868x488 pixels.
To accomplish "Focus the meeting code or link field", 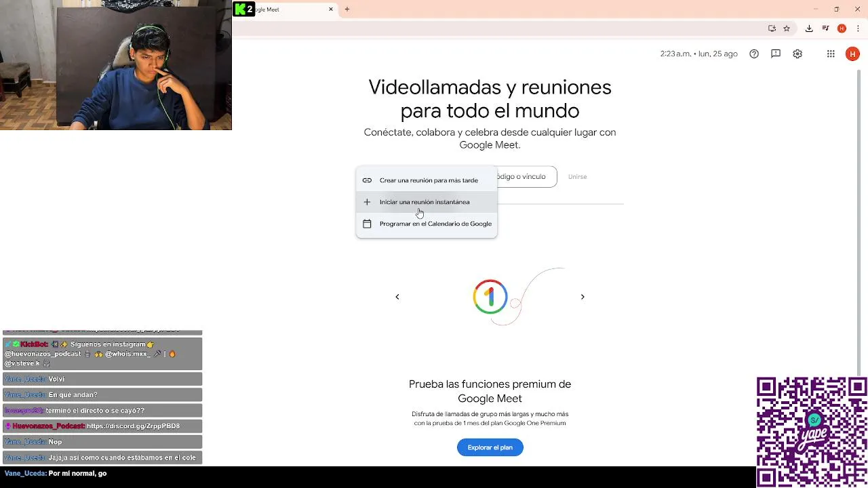I will 526,177.
